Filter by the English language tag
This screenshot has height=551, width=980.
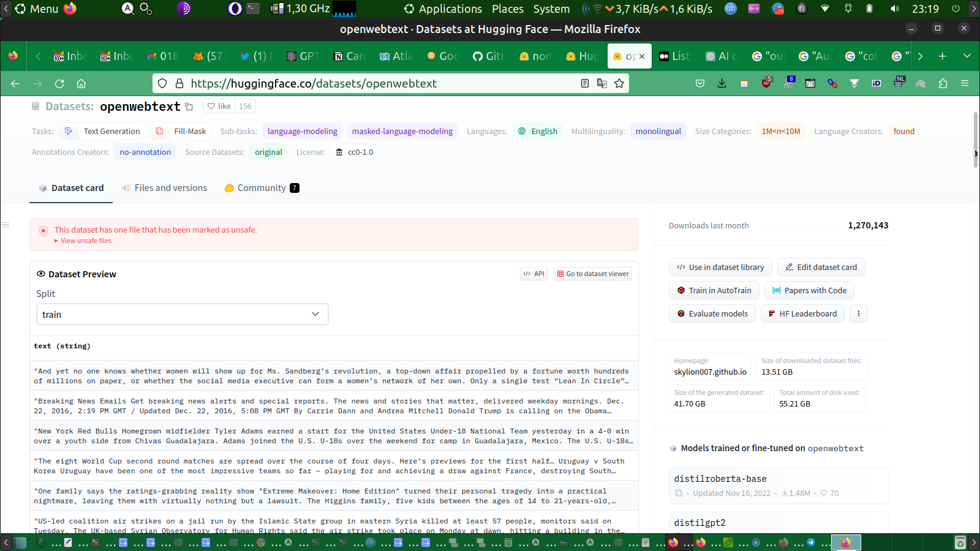tap(538, 131)
